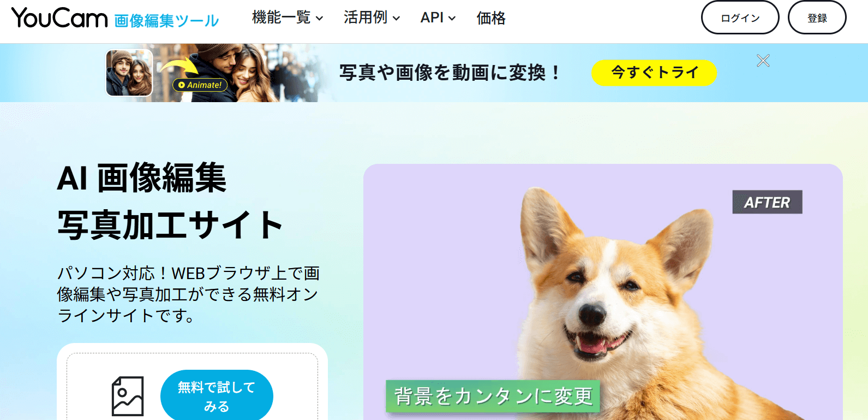
Task: Click the Animate! play badge
Action: point(200,85)
